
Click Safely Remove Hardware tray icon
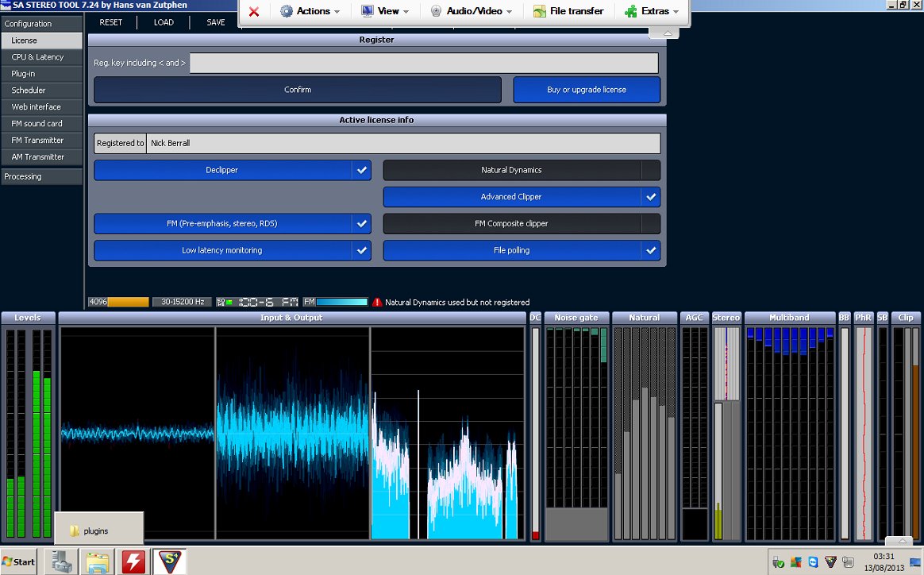click(778, 562)
